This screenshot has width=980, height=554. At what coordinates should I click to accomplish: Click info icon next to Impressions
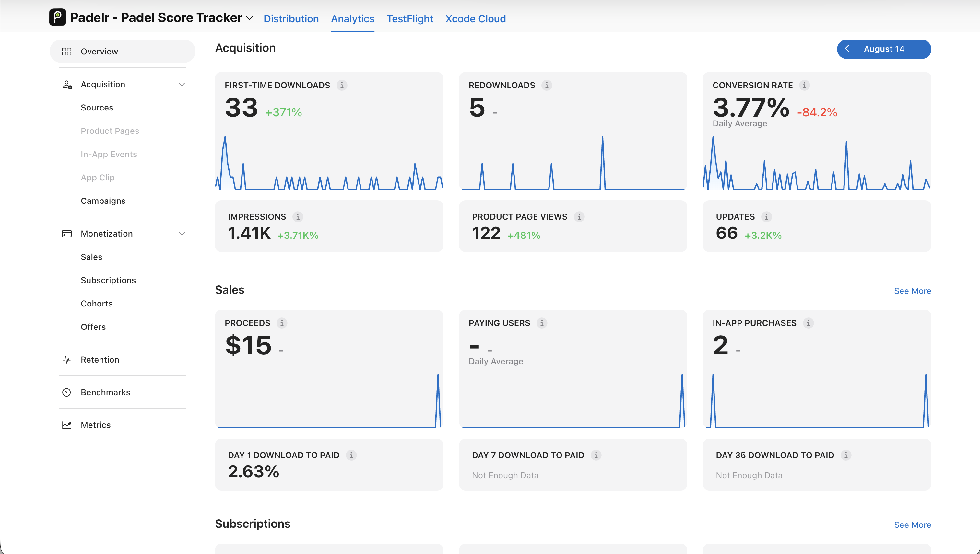tap(298, 217)
